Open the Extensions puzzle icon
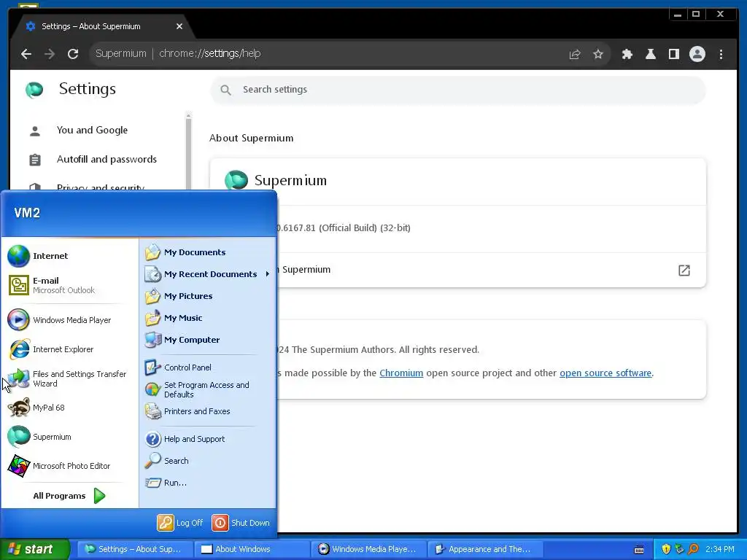Screen dimensions: 747x560 click(627, 54)
